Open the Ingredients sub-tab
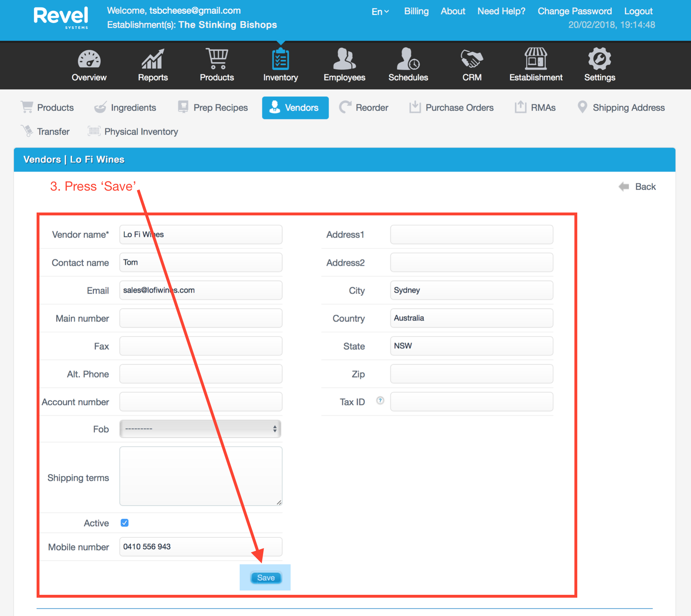The image size is (691, 616). point(125,108)
